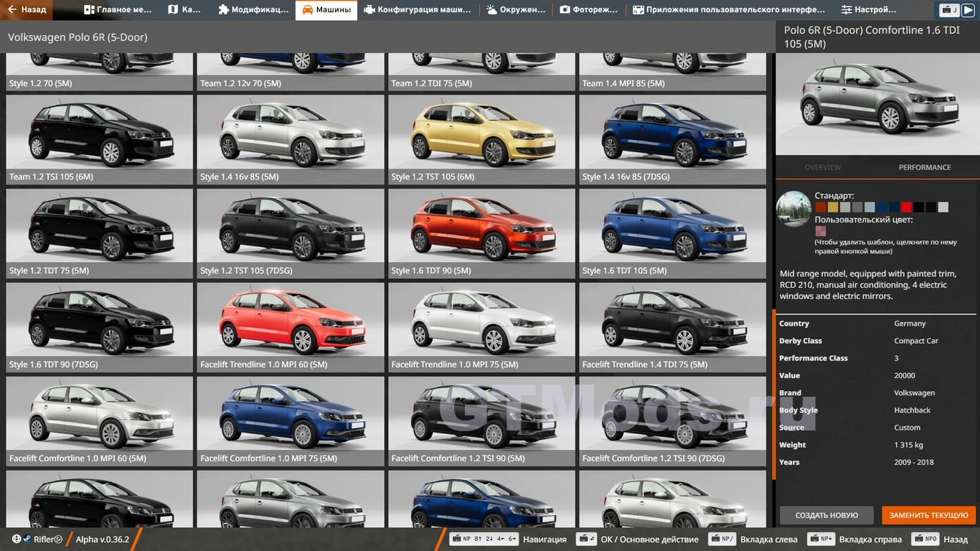
Task: Pick the light gray standard color swatch
Action: [845, 207]
